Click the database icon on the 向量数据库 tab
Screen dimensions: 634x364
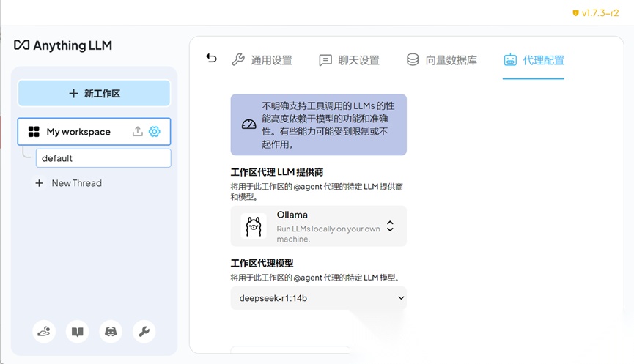[413, 59]
